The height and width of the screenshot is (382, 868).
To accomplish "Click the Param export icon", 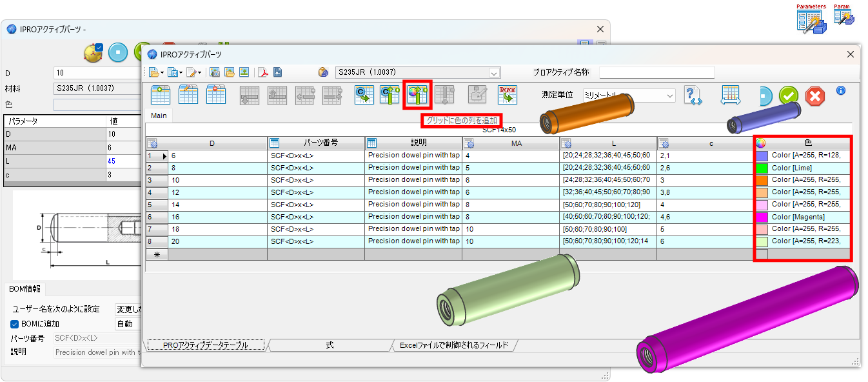I will tap(507, 94).
